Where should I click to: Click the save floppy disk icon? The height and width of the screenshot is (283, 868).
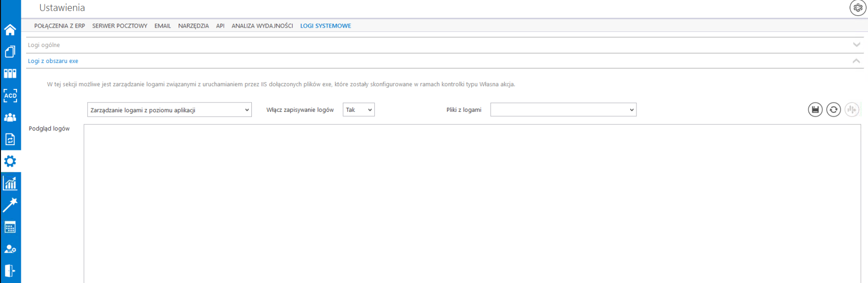(815, 110)
